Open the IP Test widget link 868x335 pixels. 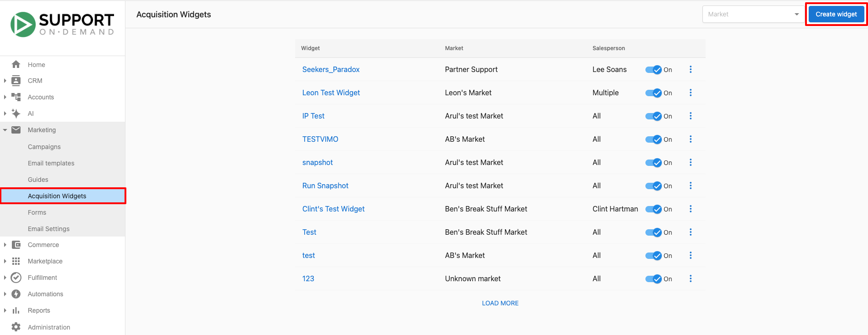pyautogui.click(x=313, y=116)
